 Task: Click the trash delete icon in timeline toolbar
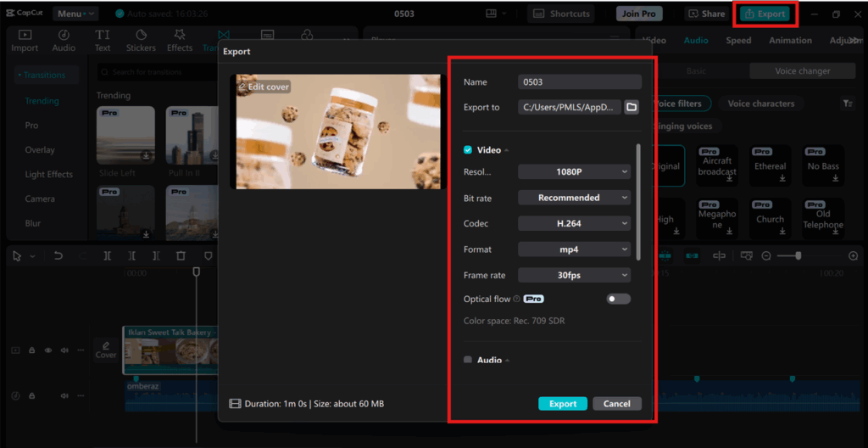181,255
